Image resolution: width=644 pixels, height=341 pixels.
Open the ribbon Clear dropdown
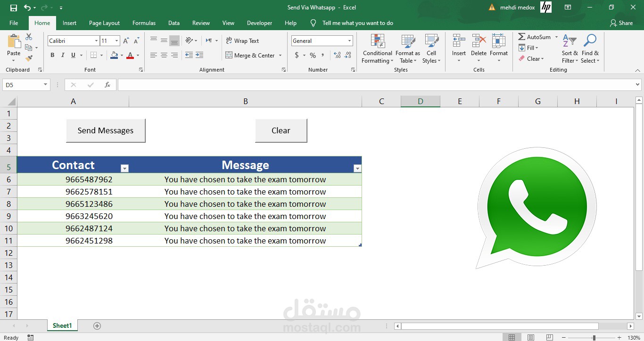pos(531,58)
